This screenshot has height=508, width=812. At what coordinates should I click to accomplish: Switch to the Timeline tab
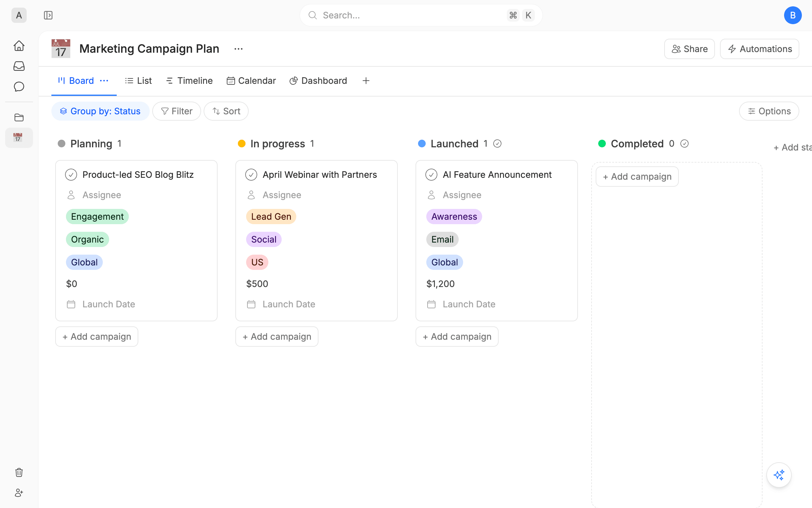[x=189, y=81]
